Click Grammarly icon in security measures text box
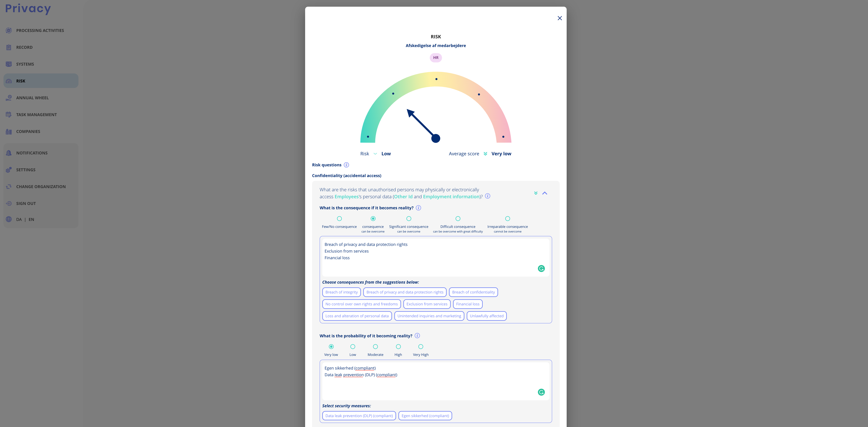 pyautogui.click(x=541, y=392)
